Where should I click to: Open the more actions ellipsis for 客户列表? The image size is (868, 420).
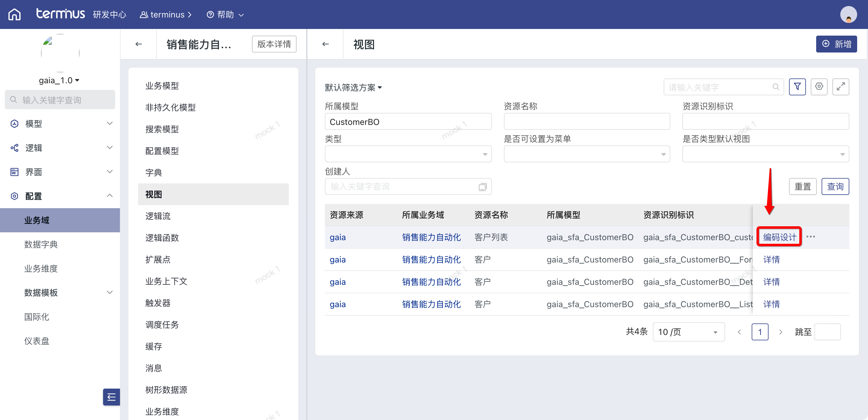click(x=811, y=237)
